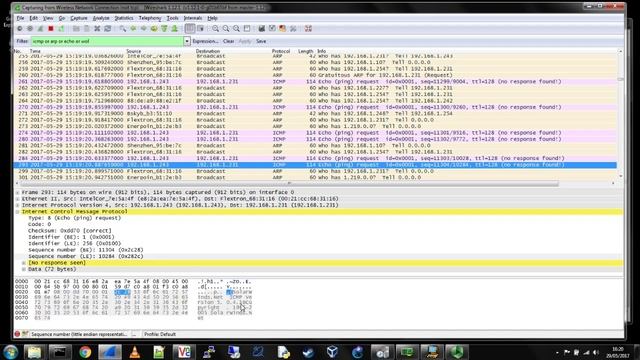This screenshot has width=640, height=360.
Task: Find a packet (magnifier icon)
Action: [122, 29]
